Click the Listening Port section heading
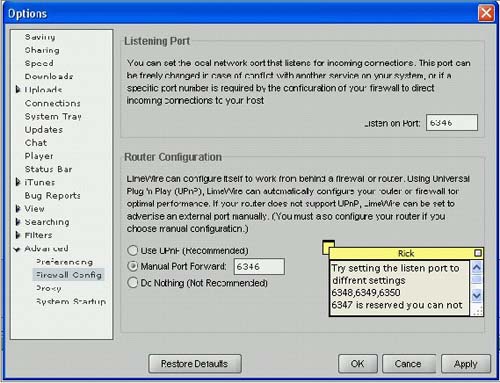 click(157, 41)
